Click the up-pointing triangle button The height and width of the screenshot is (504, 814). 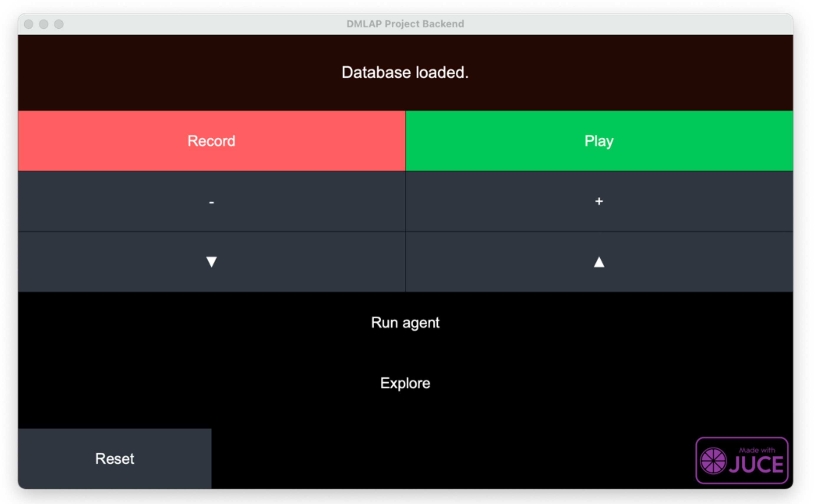coord(599,262)
